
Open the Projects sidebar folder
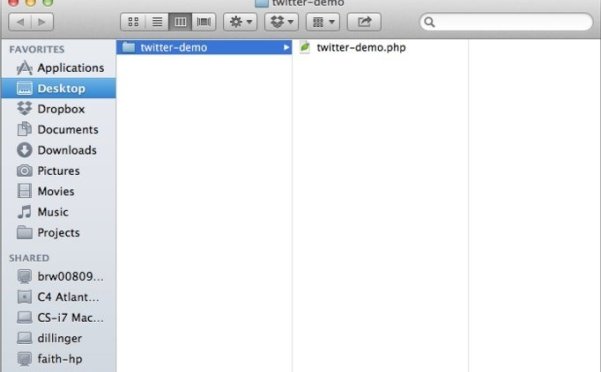coord(59,233)
